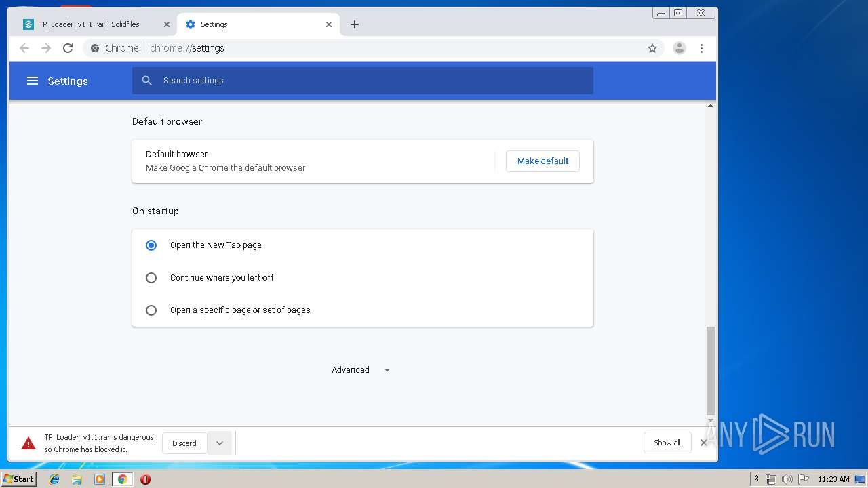868x488 pixels.
Task: Click the Settings title in the blue header
Action: click(68, 81)
